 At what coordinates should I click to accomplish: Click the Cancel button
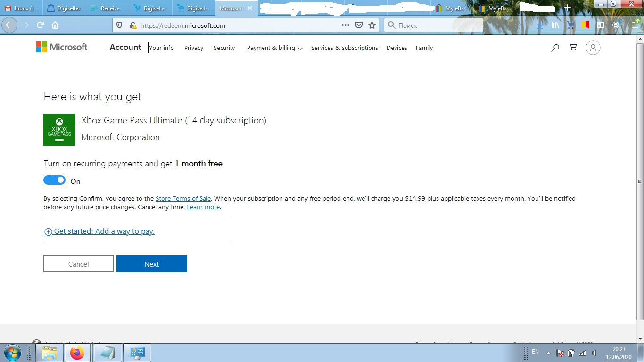[x=79, y=264]
